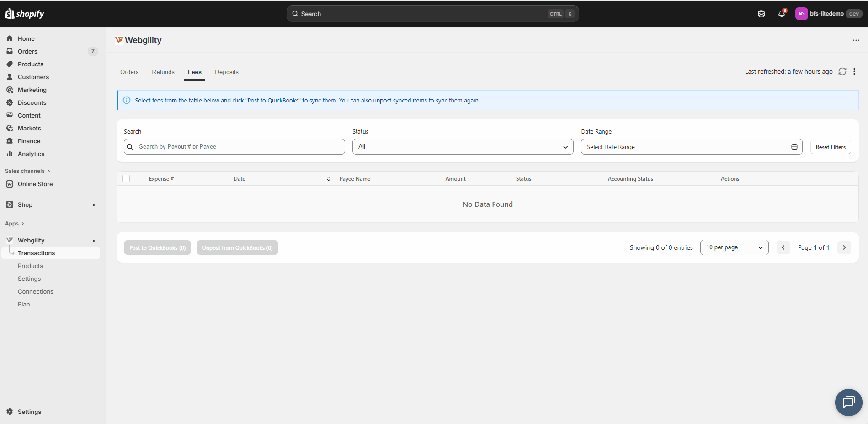Click the Sidekick assistant icon in top bar
Viewport: 868px width, 424px height.
pyautogui.click(x=761, y=14)
